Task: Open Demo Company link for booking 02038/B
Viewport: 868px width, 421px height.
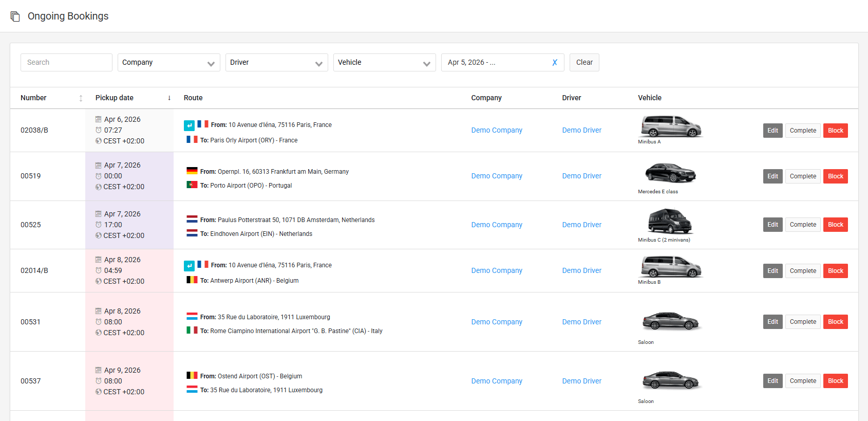Action: click(x=497, y=131)
